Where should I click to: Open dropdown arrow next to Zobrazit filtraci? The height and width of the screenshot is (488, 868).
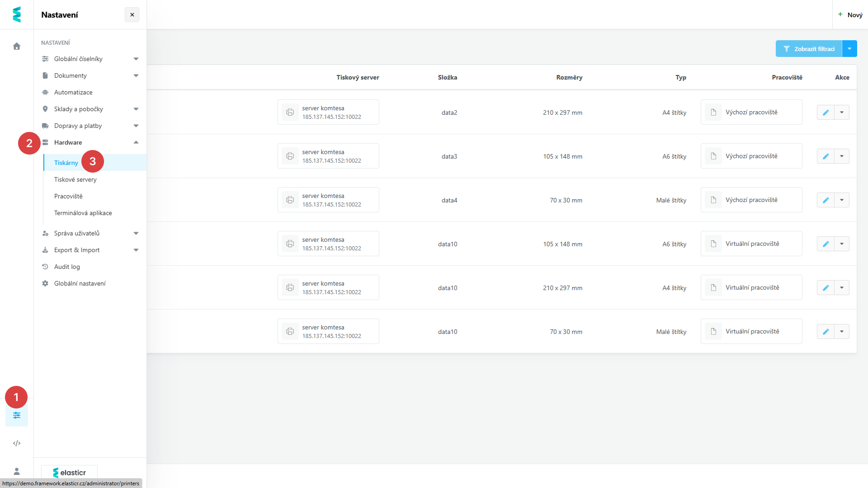point(849,49)
